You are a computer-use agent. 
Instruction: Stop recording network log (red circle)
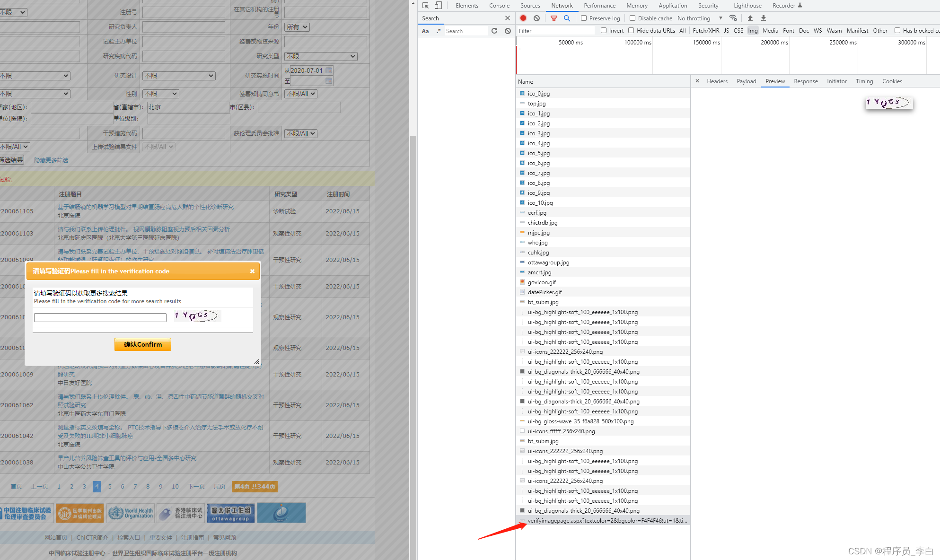point(523,18)
